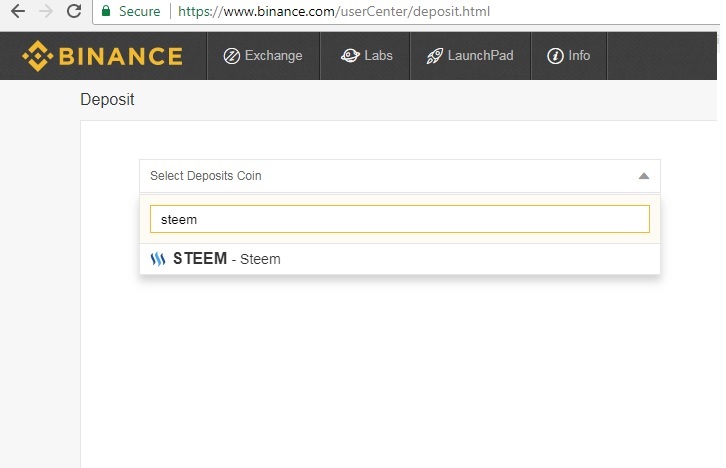The image size is (726, 468).
Task: Click the Binance diamond logo icon
Action: point(38,56)
